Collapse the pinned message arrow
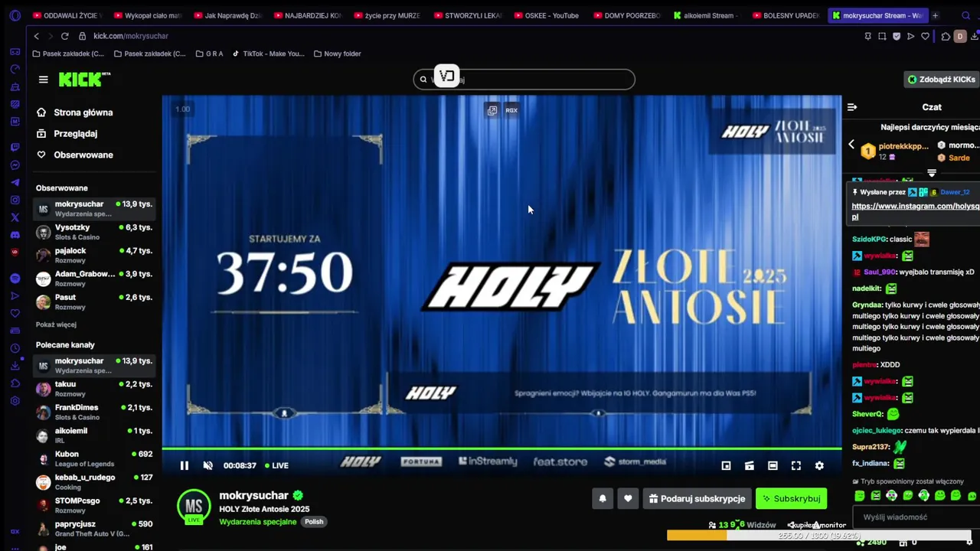The width and height of the screenshot is (980, 551). (x=932, y=173)
